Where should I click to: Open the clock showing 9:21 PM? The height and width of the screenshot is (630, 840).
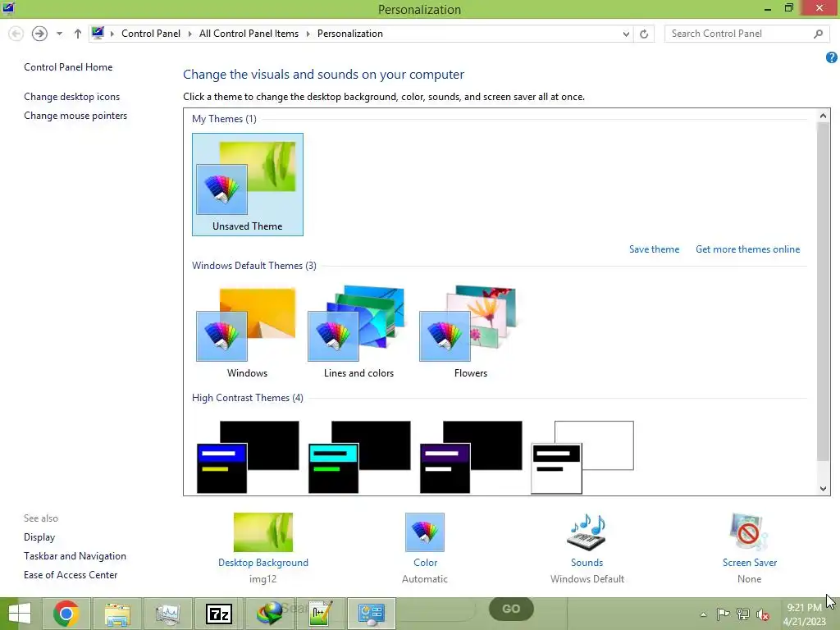[804, 614]
